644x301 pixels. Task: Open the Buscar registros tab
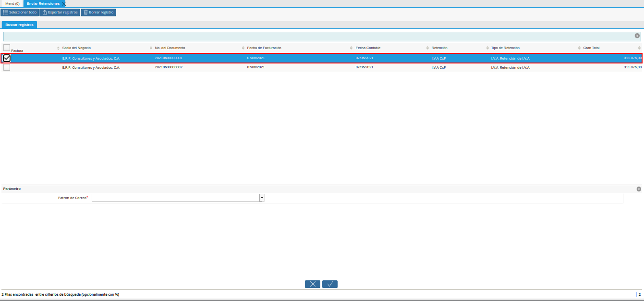point(19,25)
